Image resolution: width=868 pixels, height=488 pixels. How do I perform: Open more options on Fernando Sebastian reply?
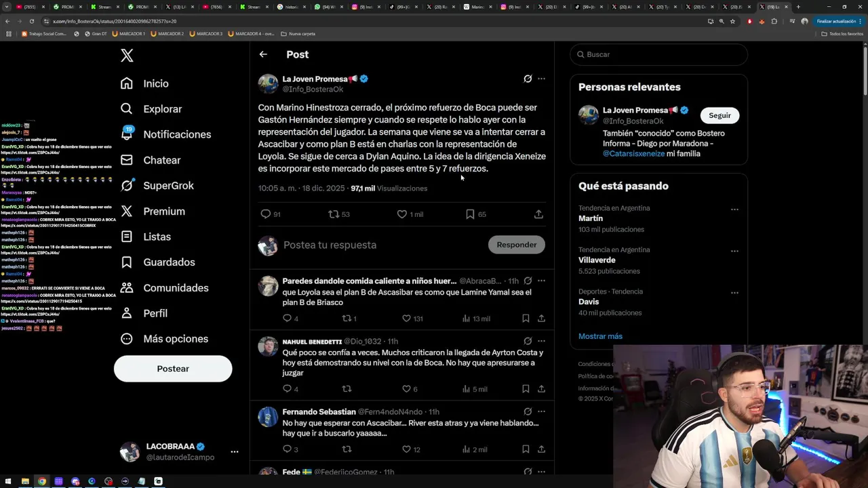point(541,411)
